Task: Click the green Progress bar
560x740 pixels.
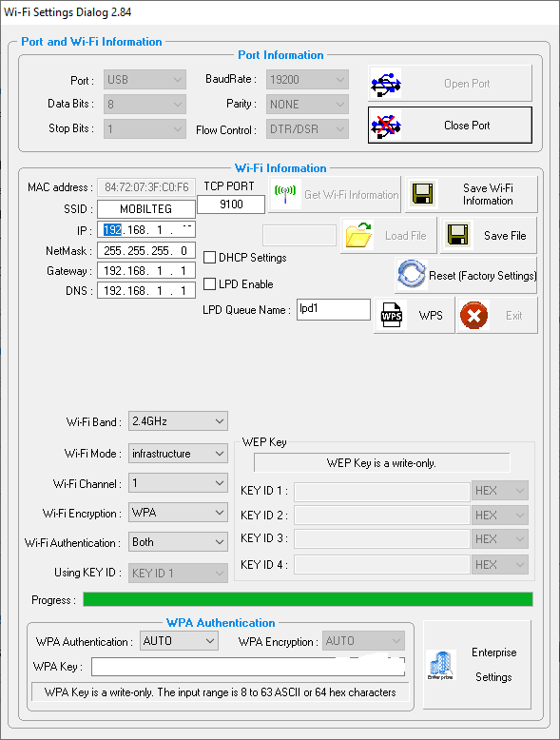Action: (x=308, y=599)
